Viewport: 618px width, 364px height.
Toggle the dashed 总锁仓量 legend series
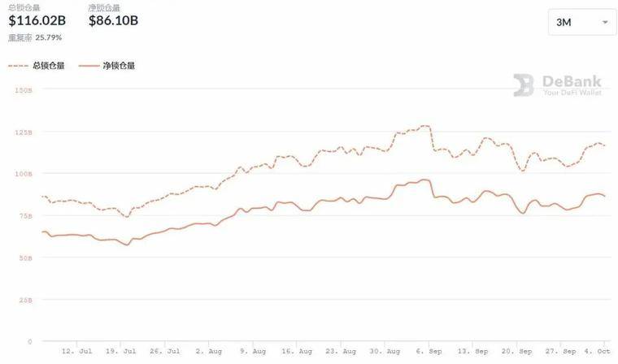[37, 66]
